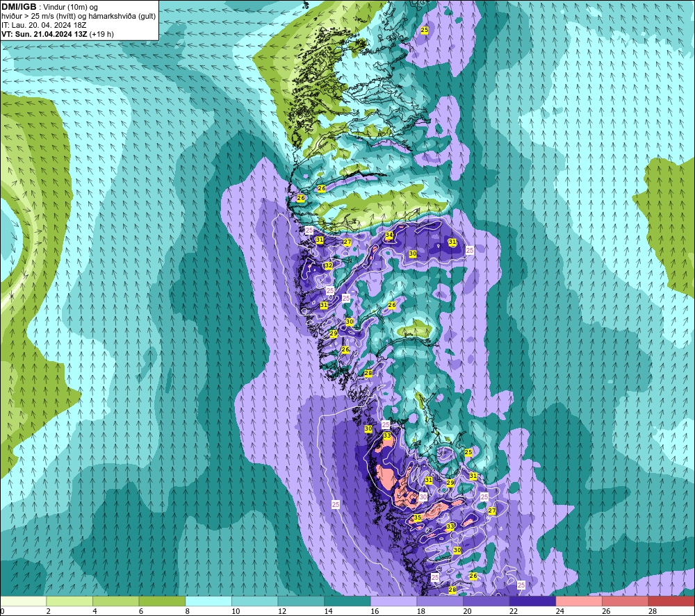Select the 2–4 m/s light green legend swatch
The width and height of the screenshot is (695, 616).
pyautogui.click(x=69, y=601)
